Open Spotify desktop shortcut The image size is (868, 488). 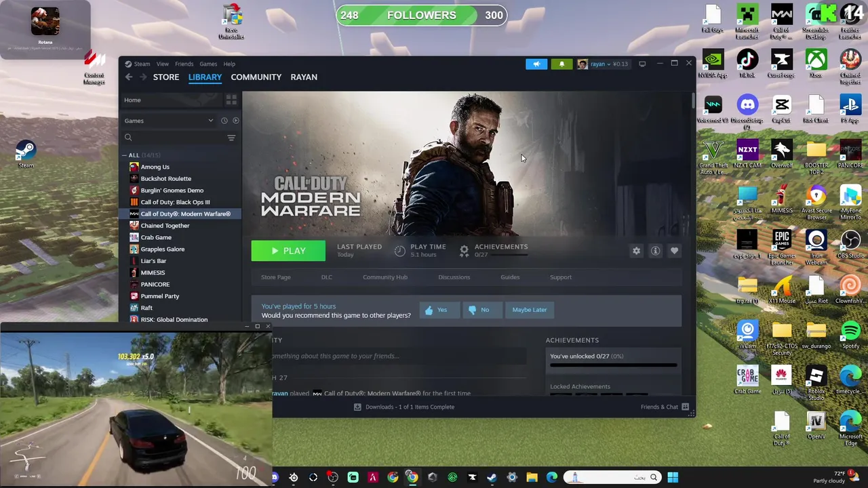(x=850, y=335)
